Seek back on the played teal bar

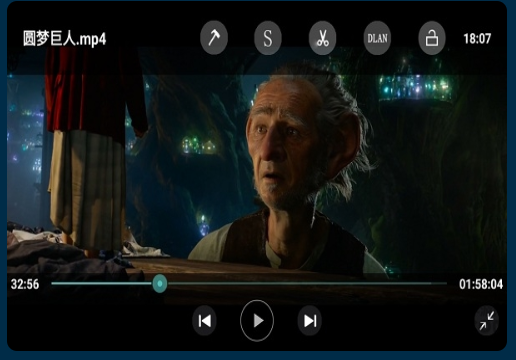[102, 284]
